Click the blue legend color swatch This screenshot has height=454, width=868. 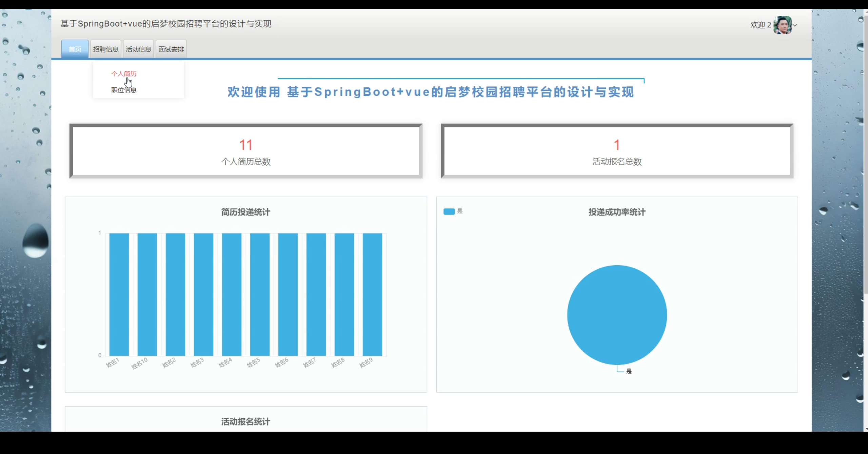click(x=449, y=211)
